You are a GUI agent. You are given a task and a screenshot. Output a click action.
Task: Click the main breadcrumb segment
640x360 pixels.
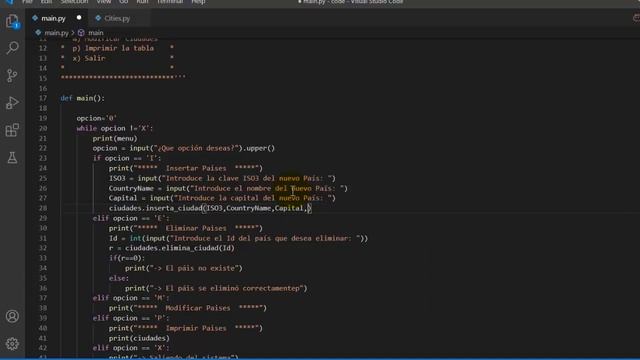point(96,33)
